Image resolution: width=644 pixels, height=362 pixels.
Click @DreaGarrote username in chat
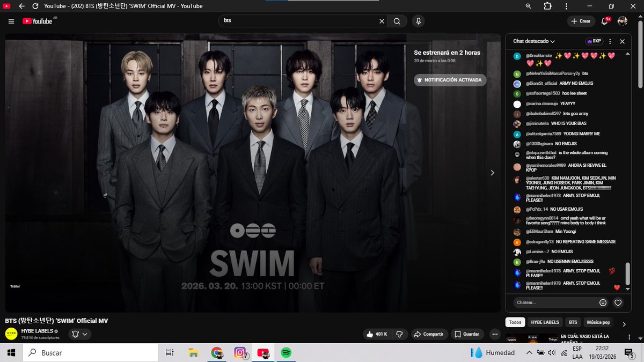point(539,56)
